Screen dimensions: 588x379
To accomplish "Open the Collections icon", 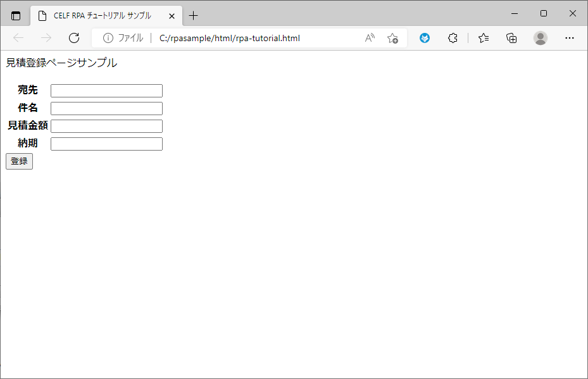I will 511,38.
